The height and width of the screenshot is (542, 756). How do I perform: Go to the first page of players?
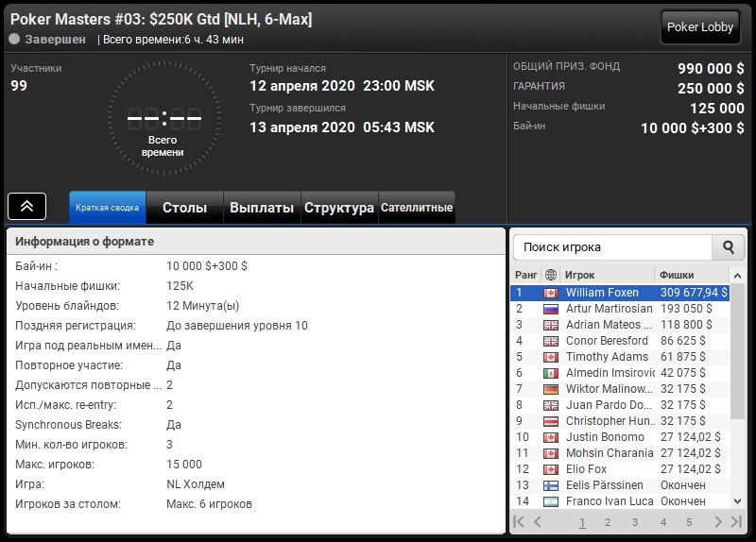click(x=519, y=521)
